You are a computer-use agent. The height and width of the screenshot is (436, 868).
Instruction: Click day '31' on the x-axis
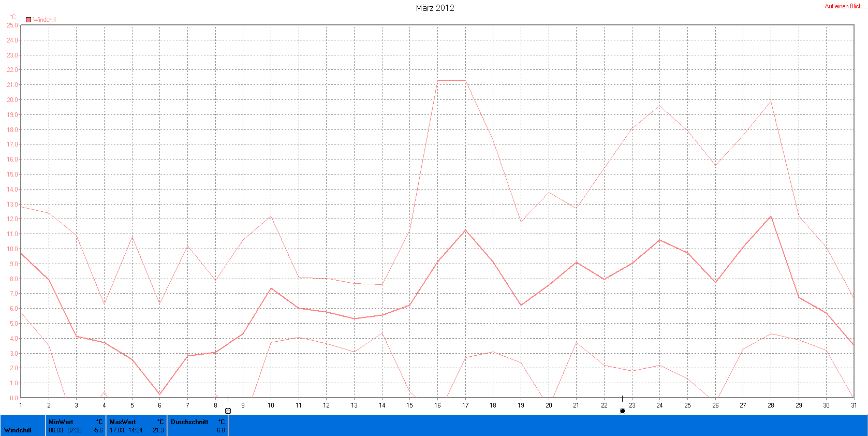854,405
